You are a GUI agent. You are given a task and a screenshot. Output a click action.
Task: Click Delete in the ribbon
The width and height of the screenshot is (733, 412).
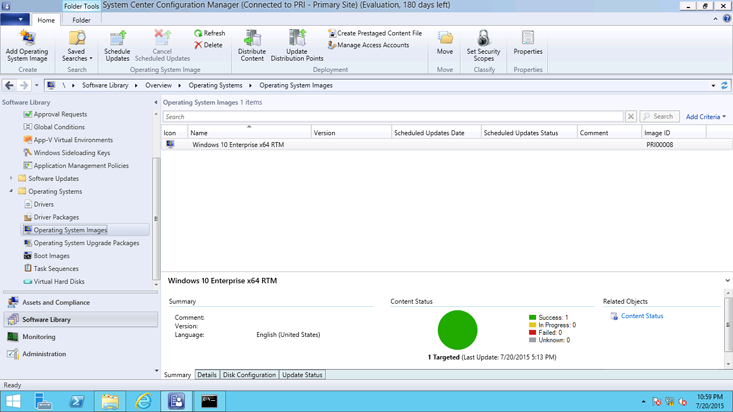[x=208, y=45]
